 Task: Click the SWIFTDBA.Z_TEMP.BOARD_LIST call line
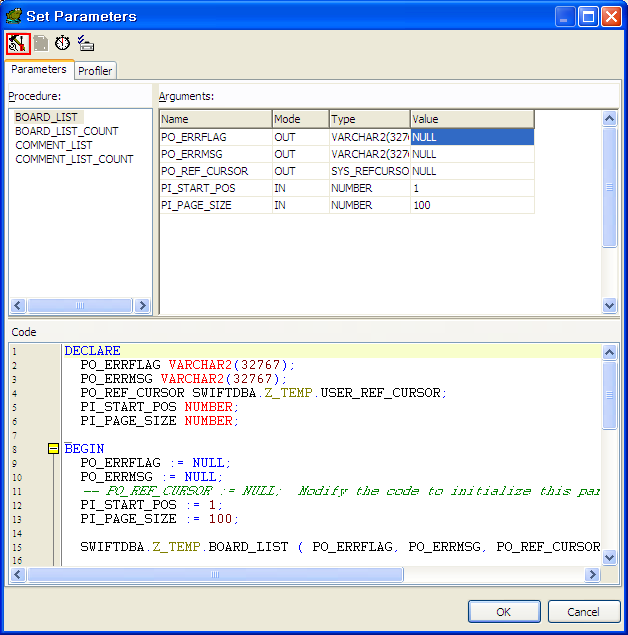coord(340,547)
